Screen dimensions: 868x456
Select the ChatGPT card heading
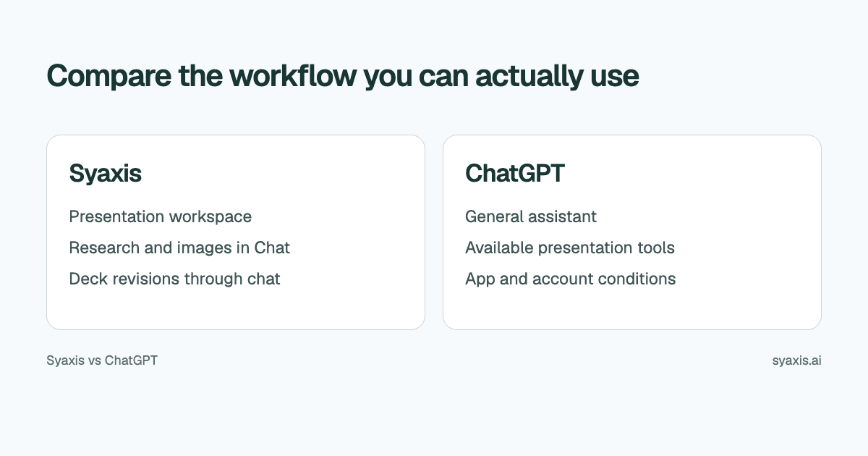pos(515,174)
